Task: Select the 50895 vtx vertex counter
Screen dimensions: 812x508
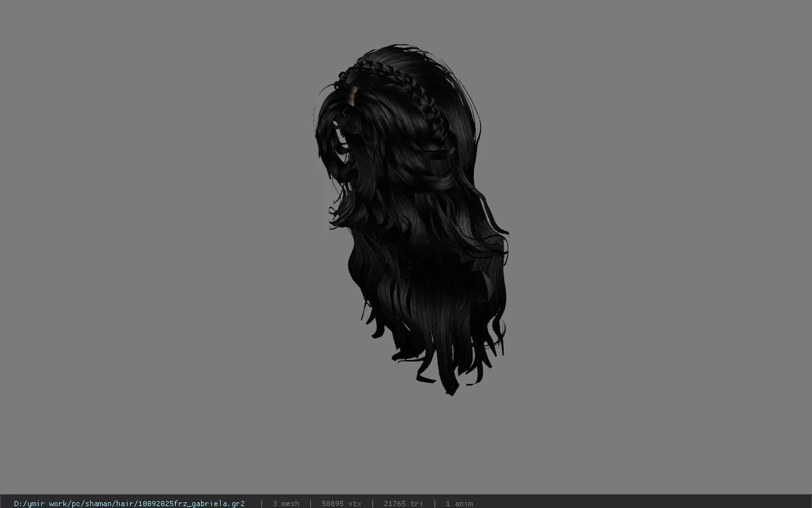Action: pos(341,504)
